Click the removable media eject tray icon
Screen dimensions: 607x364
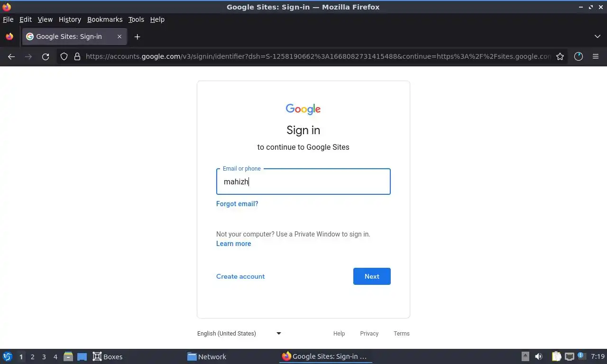(525, 356)
